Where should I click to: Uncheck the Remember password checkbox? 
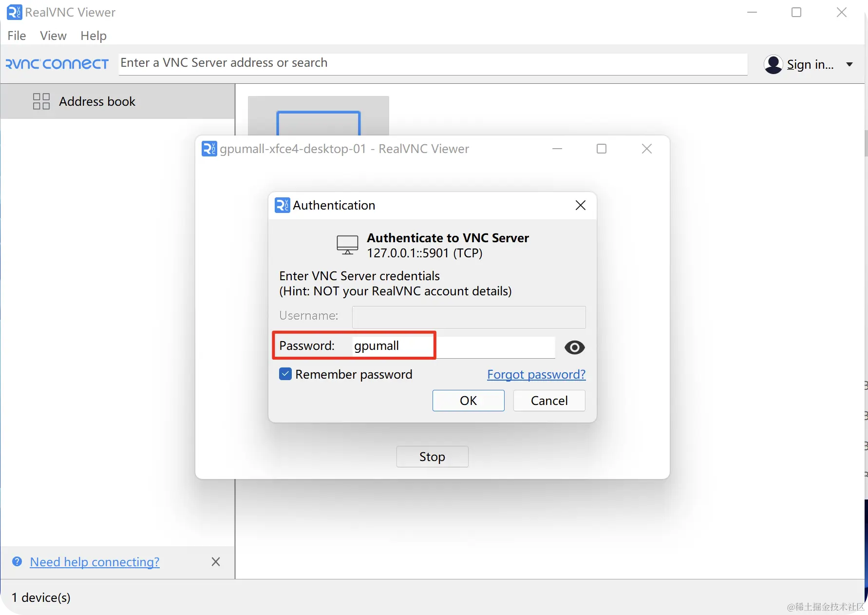(285, 374)
